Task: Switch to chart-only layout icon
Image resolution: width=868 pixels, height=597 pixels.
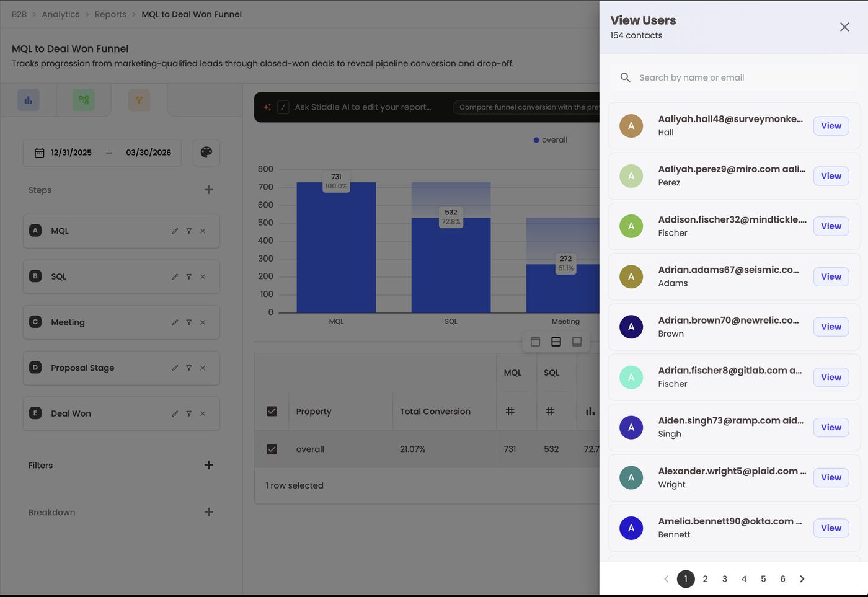Action: (x=536, y=342)
